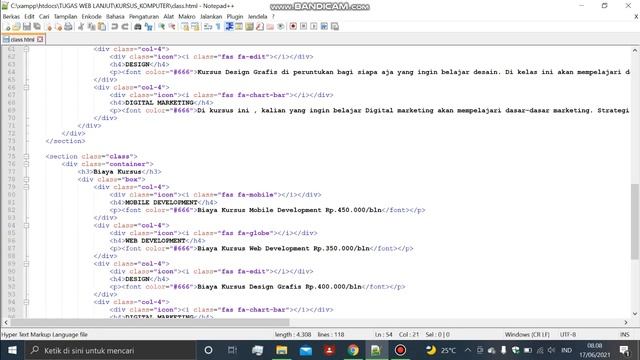The image size is (640, 360).
Task: Open the Plugin menu
Action: coord(235,17)
